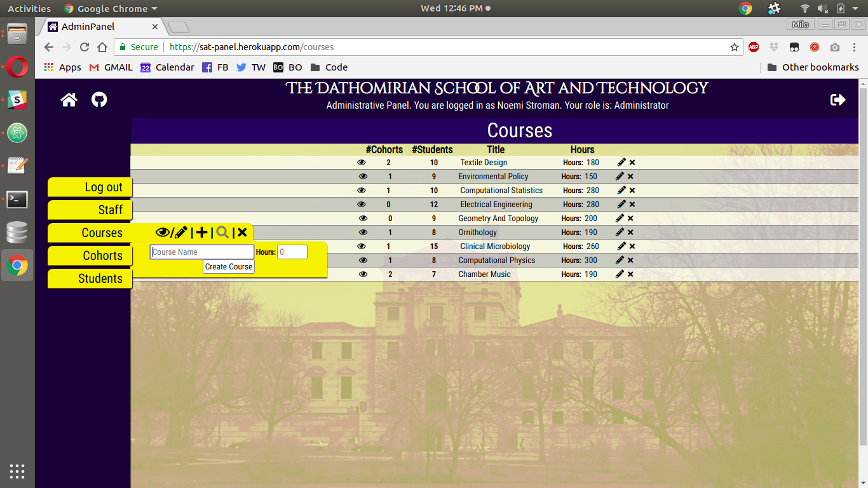Click the Electrical Engineering title
Viewport: 868px width, 488px height.
496,205
